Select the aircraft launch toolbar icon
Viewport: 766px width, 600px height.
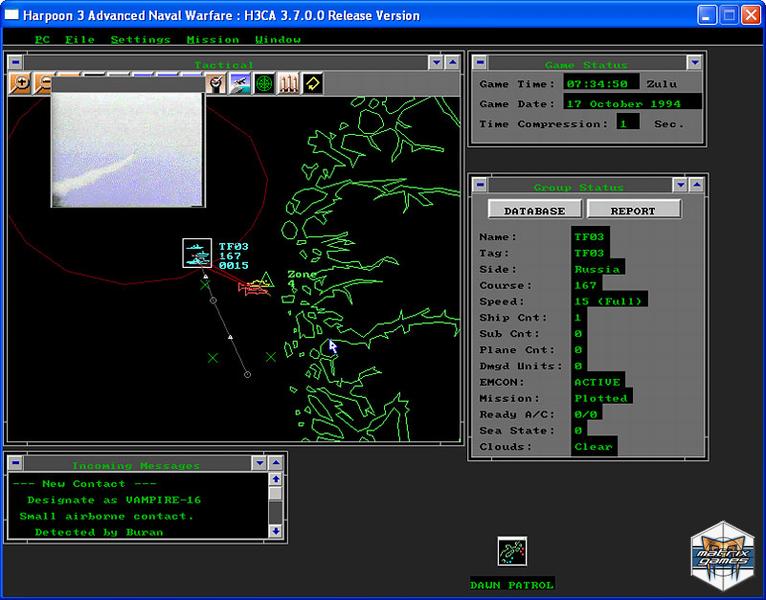(x=239, y=85)
